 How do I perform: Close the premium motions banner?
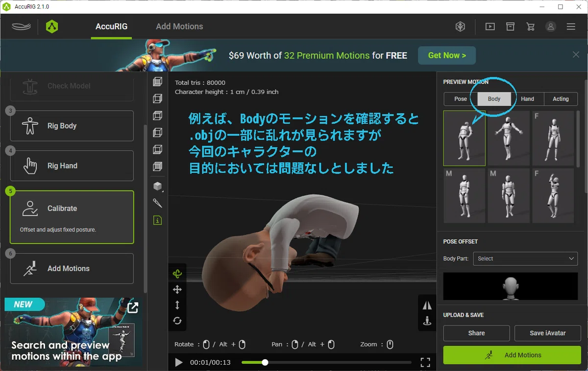pyautogui.click(x=576, y=55)
